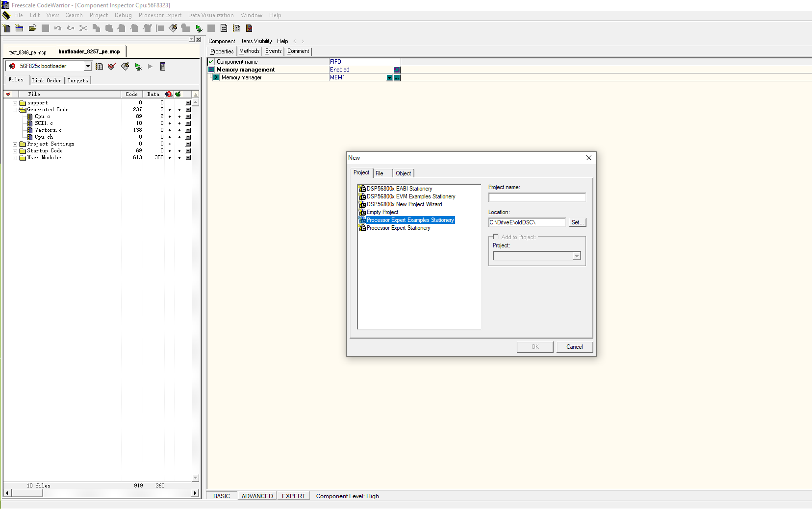Select the Make icon in the project toolbar
Image resolution: width=812 pixels, height=509 pixels.
(x=125, y=66)
